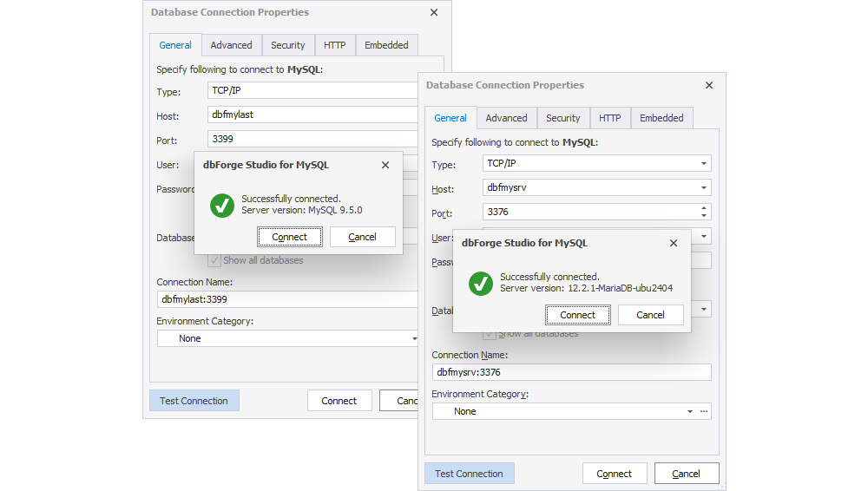Viewport: 868px width, 491px height.
Task: Click green checkmark icon in MariaDB success message
Action: point(481,284)
